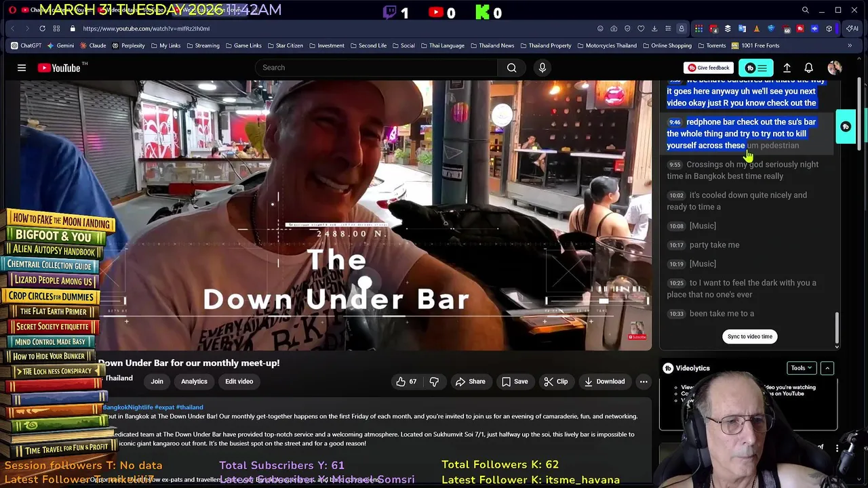Open the Opera speed dial grid icon
Screen dimensions: 868x488
[56, 28]
